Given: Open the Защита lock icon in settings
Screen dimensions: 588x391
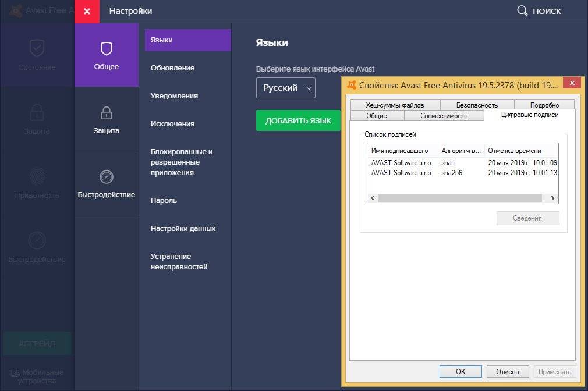Looking at the screenshot, I should tap(107, 112).
